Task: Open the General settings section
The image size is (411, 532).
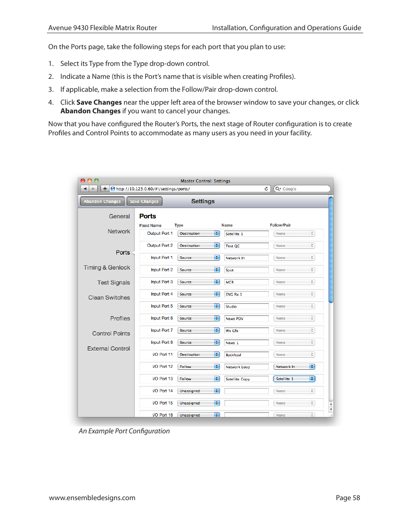Action: tap(119, 216)
